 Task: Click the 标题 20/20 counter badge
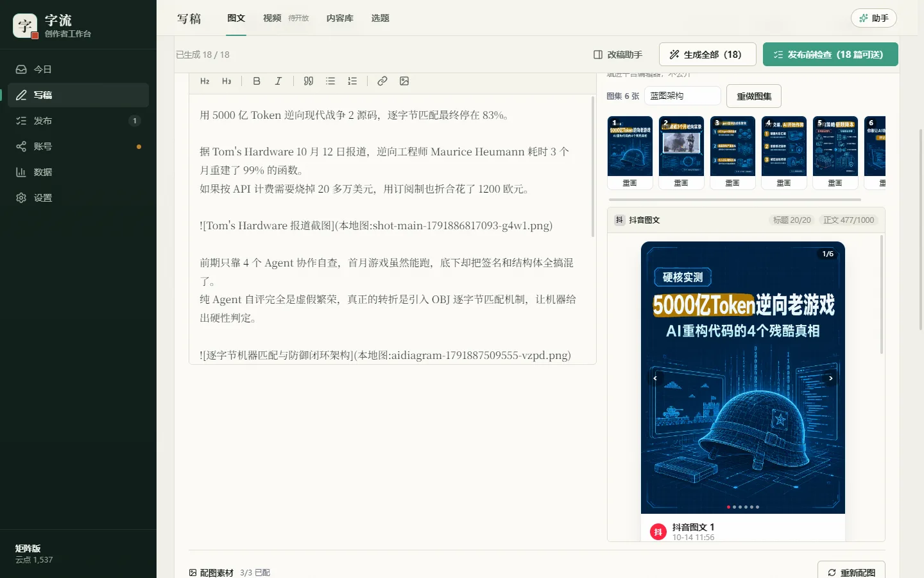[792, 220]
